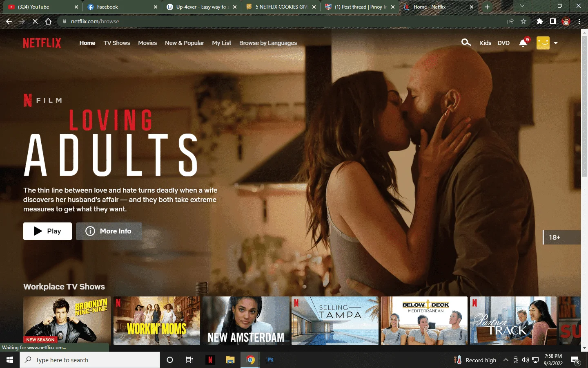
Task: Open the Netflix app on taskbar
Action: tap(210, 360)
